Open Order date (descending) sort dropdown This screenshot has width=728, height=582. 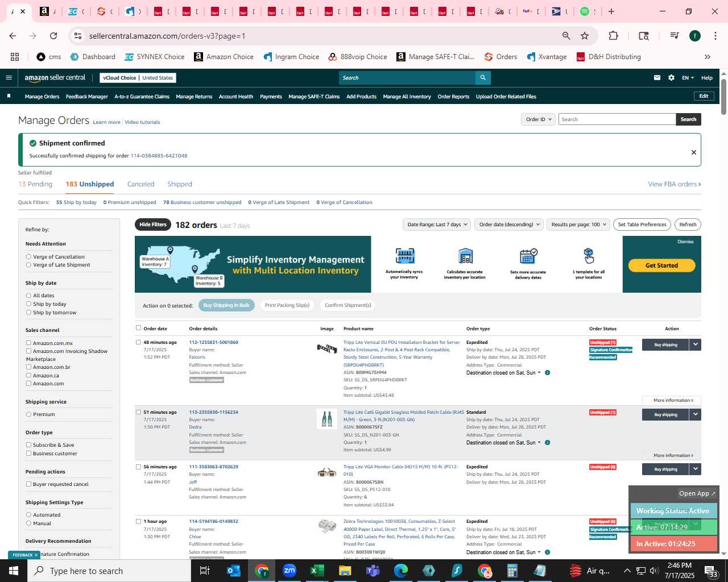(x=508, y=225)
